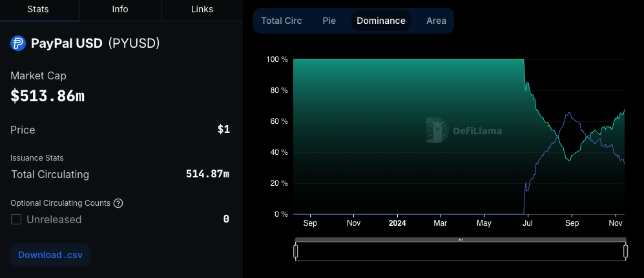Select the Pie chart view

[x=329, y=21]
